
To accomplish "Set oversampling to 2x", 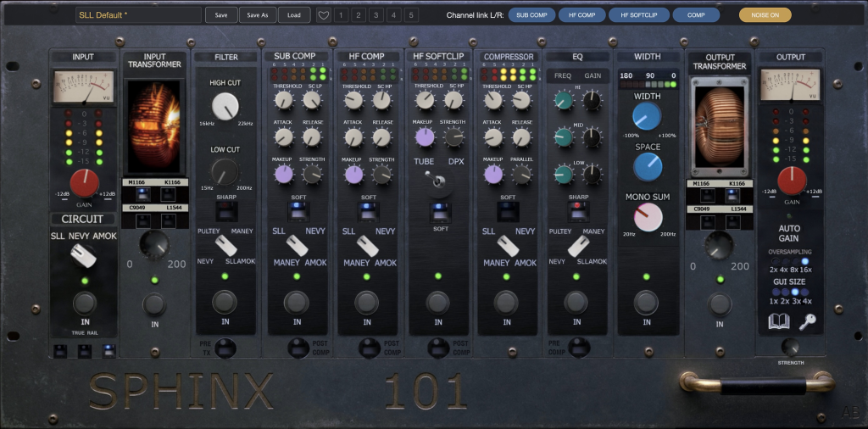I will point(775,262).
